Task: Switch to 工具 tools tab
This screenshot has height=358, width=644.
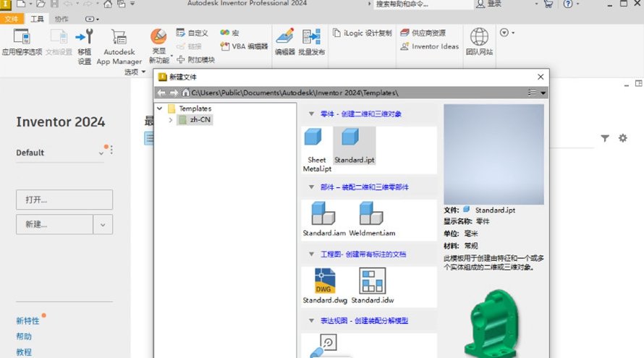Action: point(37,19)
